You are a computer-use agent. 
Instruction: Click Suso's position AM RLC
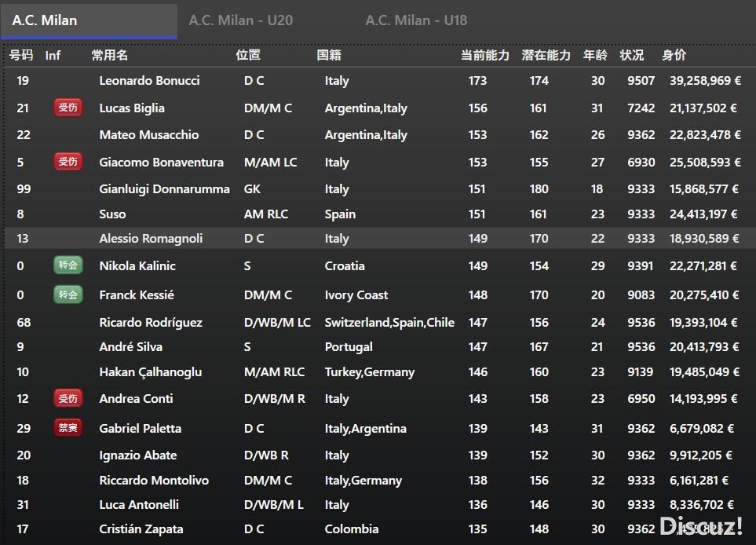click(266, 214)
